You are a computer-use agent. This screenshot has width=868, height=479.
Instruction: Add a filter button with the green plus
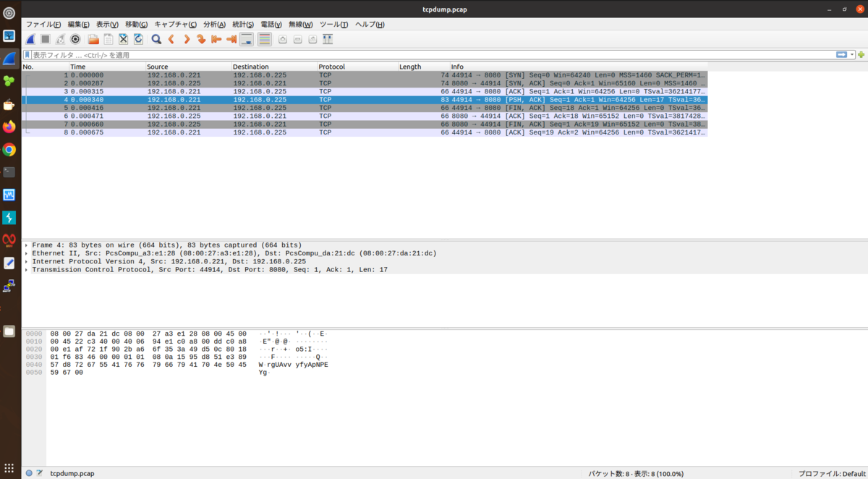pos(861,54)
